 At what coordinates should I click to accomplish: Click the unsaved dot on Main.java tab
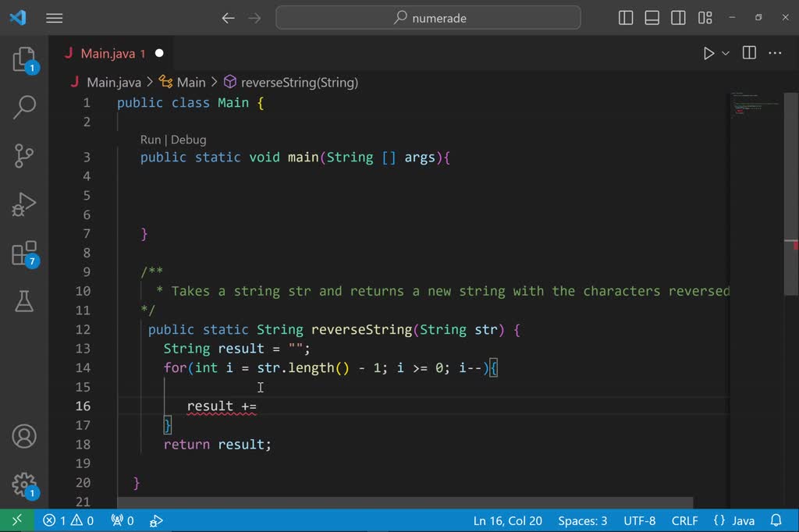click(159, 53)
